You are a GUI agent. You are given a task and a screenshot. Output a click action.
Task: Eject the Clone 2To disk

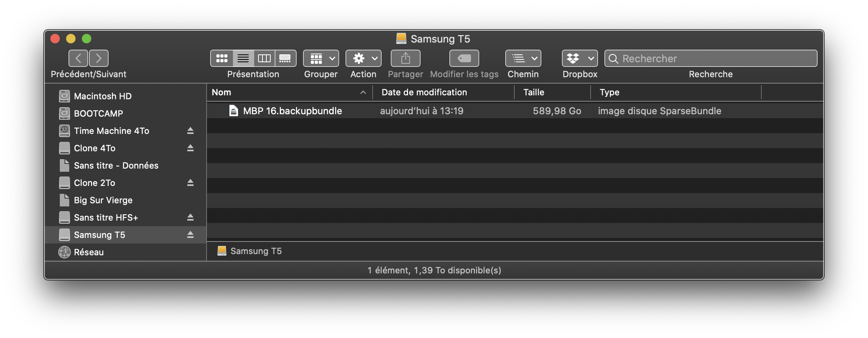[x=190, y=183]
